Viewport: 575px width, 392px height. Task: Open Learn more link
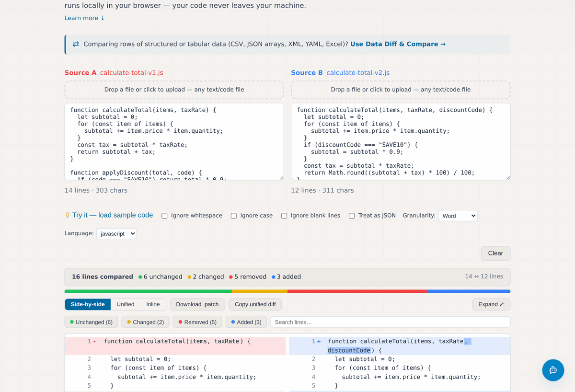click(84, 18)
